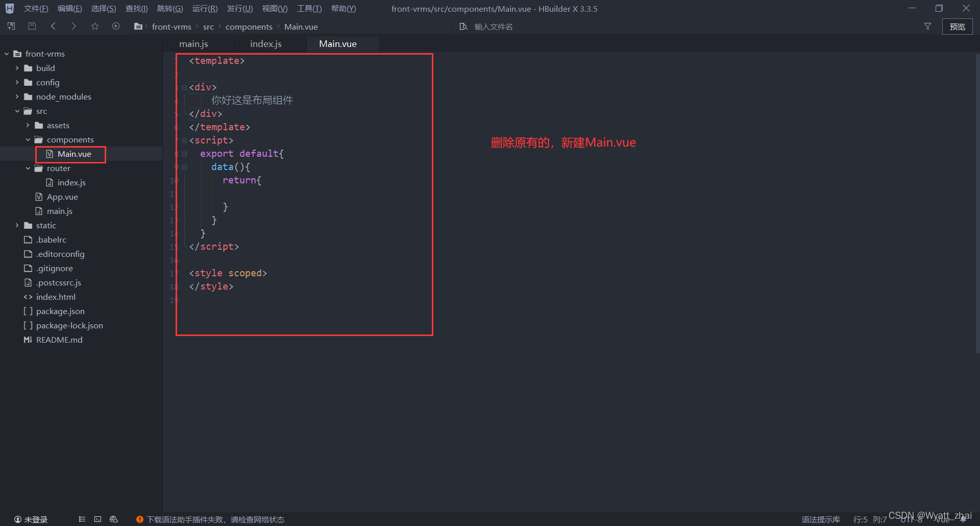Click the outline list icon in status bar

click(x=82, y=519)
